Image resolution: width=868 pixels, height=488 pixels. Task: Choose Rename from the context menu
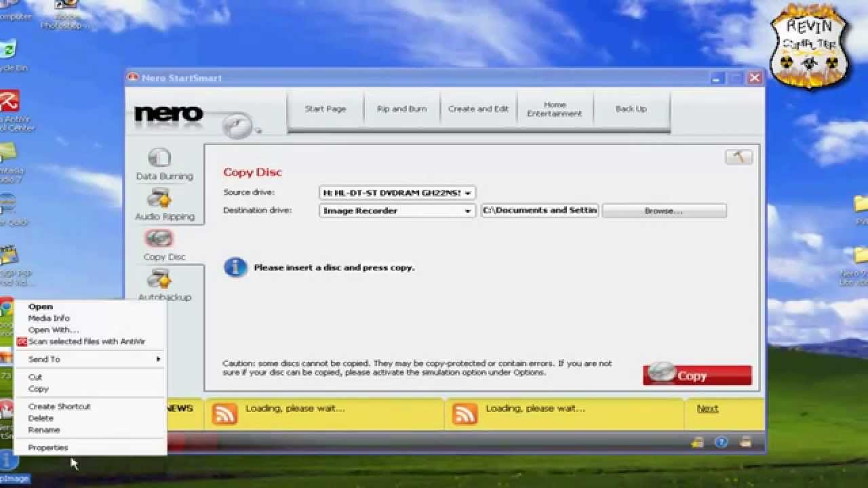[90, 430]
